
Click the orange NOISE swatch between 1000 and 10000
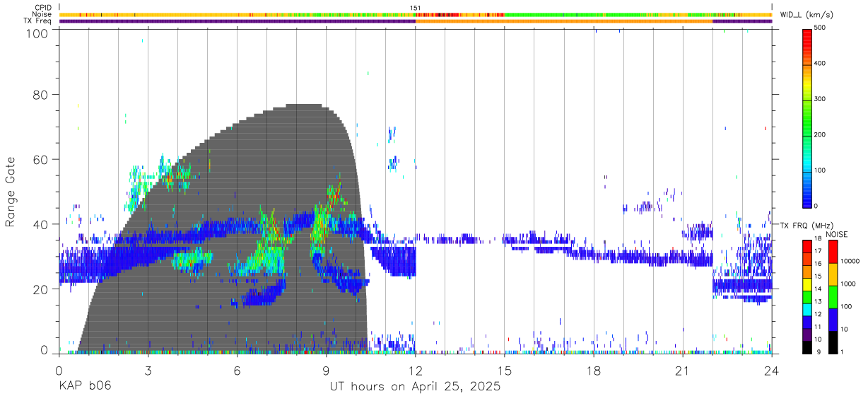pos(833,273)
